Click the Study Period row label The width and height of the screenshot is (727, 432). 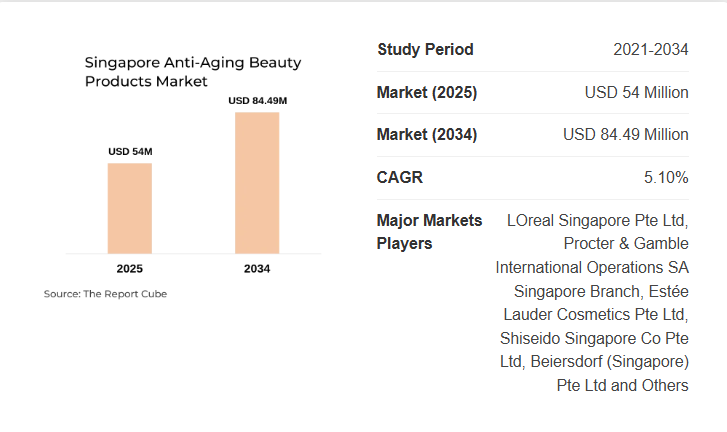point(425,50)
